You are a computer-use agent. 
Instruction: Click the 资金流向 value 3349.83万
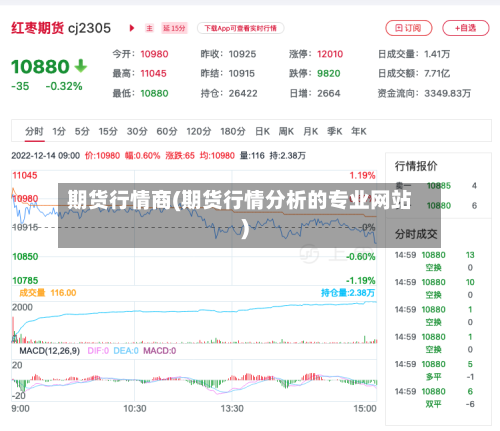(x=448, y=93)
